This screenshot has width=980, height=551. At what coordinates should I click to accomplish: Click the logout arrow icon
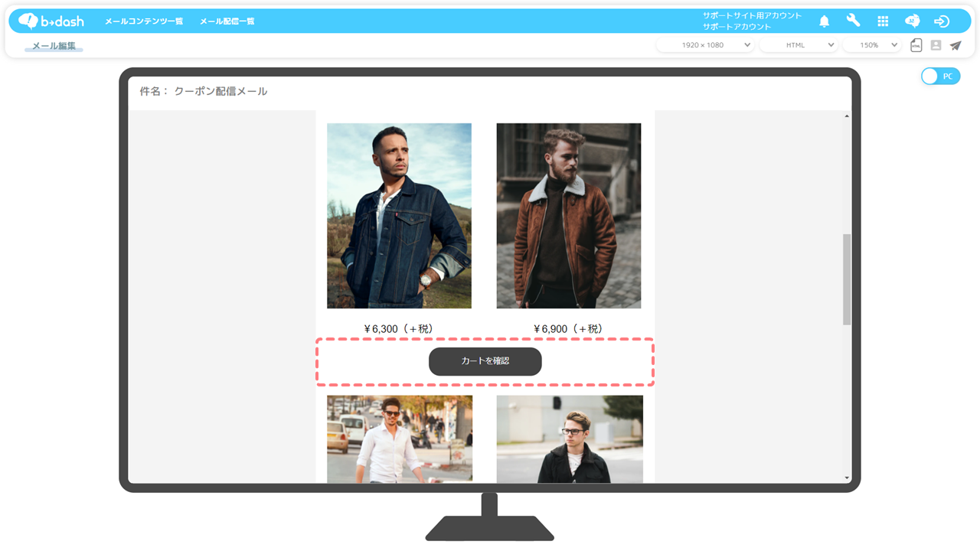tap(942, 21)
